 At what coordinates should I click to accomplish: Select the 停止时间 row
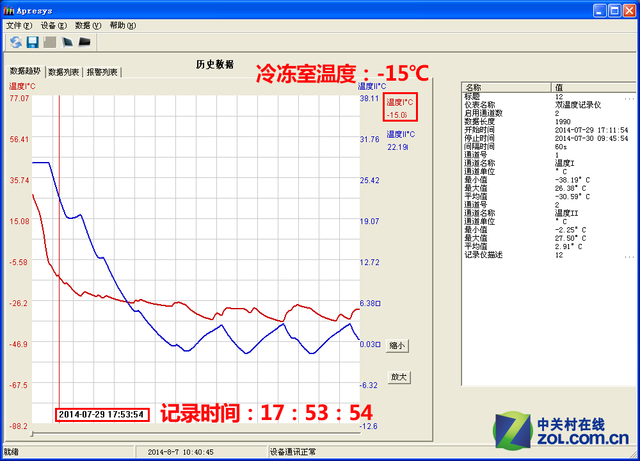[549, 138]
